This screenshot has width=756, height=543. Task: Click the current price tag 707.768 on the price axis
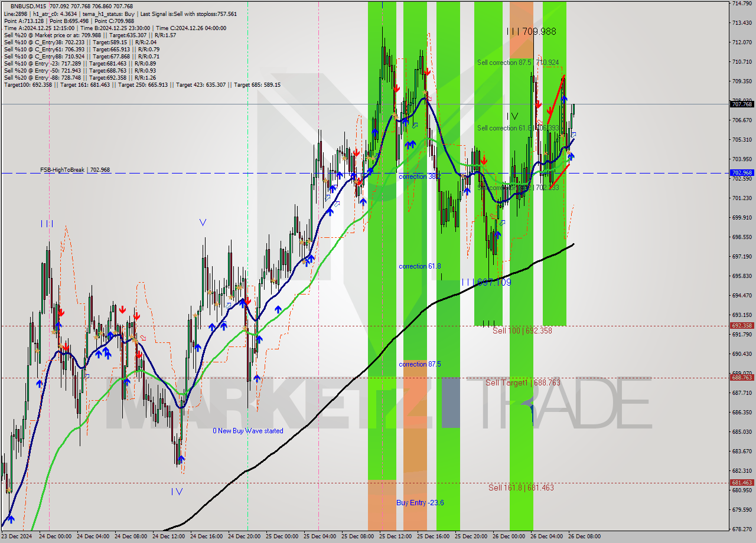click(742, 104)
